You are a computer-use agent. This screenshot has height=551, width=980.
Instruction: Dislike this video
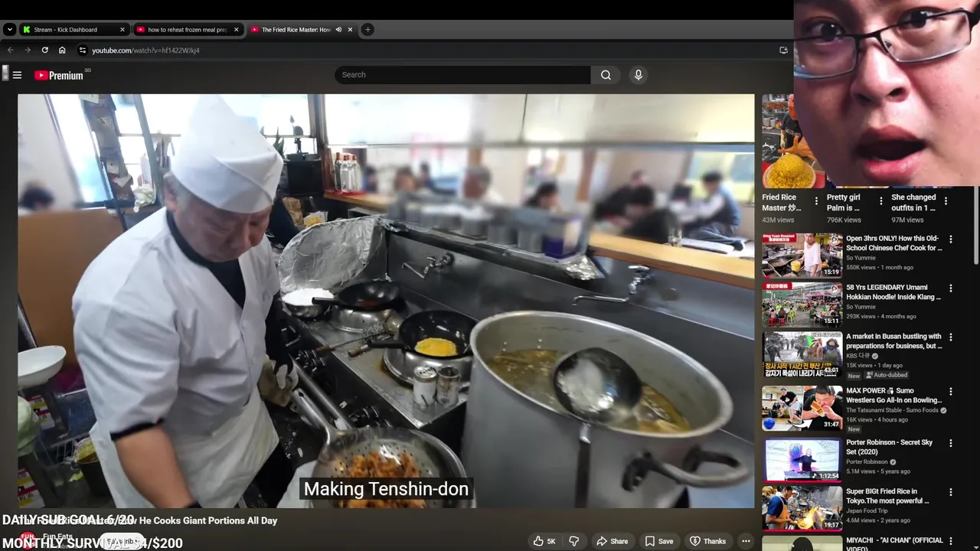pyautogui.click(x=573, y=541)
